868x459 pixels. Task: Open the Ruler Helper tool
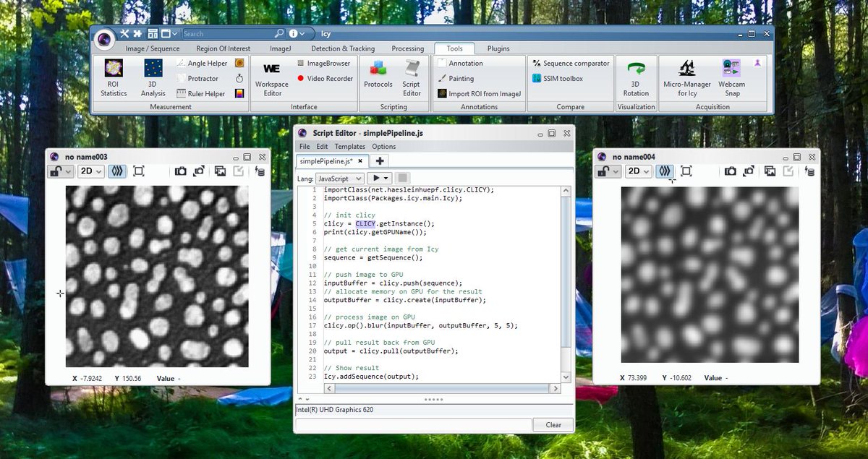pyautogui.click(x=201, y=93)
